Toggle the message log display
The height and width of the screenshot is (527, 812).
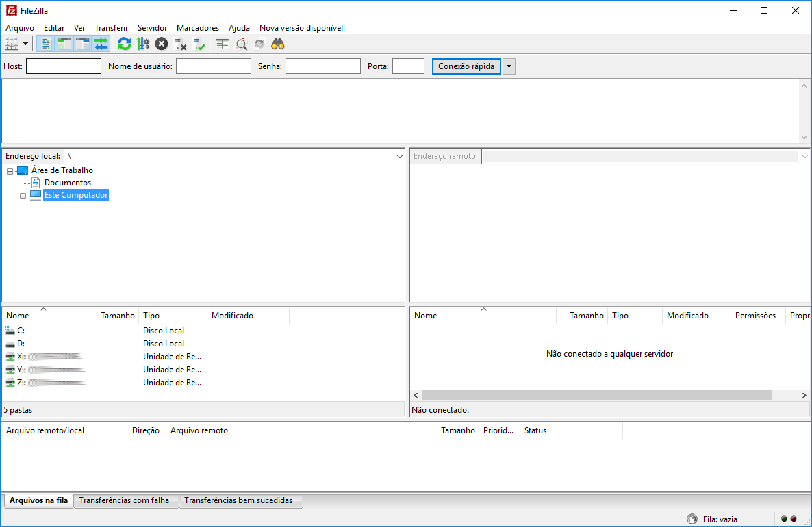click(x=46, y=44)
